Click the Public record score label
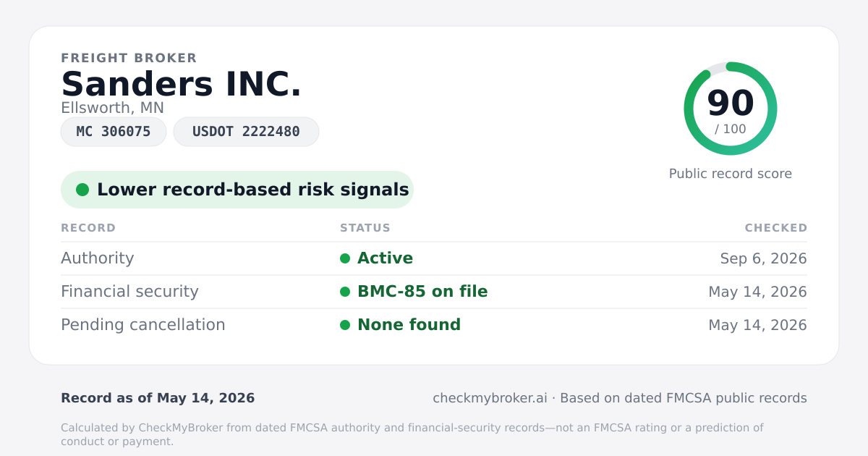Screen dimensions: 868x456 [731, 174]
